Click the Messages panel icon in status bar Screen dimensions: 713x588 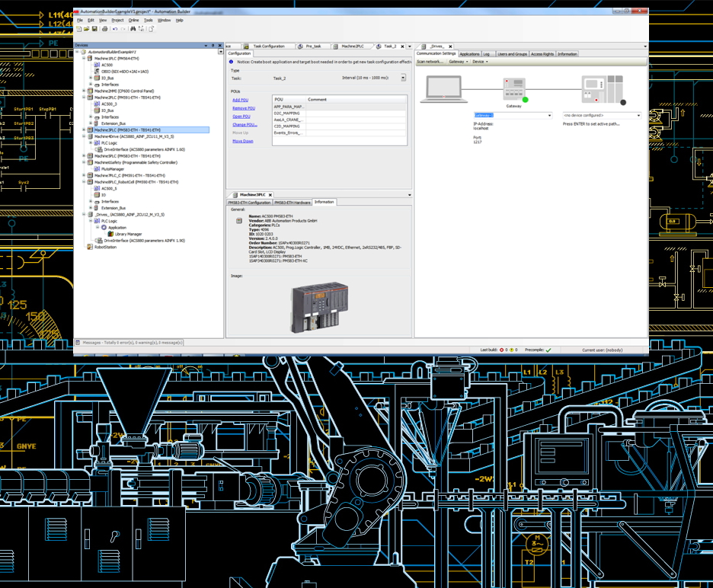pyautogui.click(x=78, y=343)
